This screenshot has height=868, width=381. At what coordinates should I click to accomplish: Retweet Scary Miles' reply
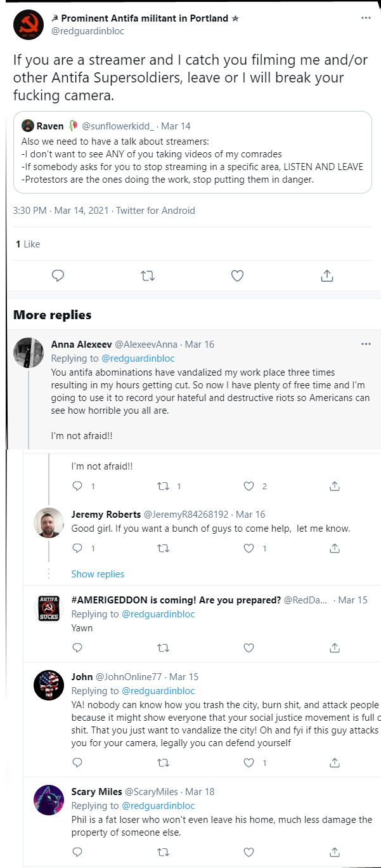[163, 852]
